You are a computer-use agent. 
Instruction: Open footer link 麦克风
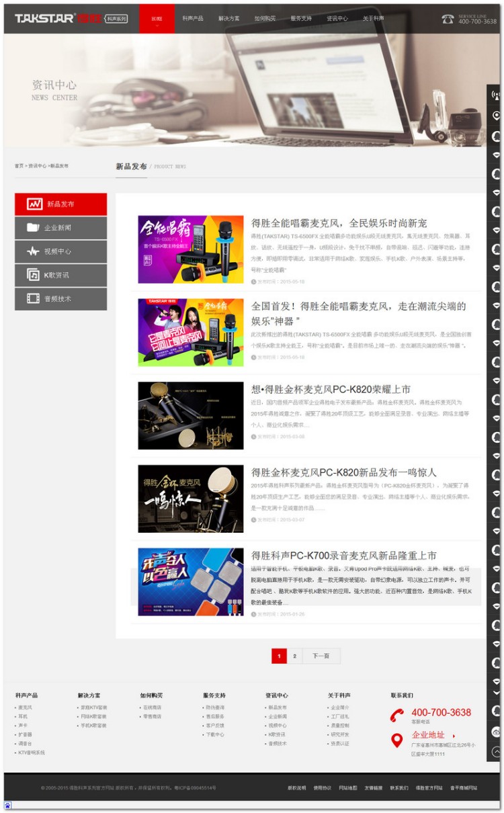coord(25,708)
